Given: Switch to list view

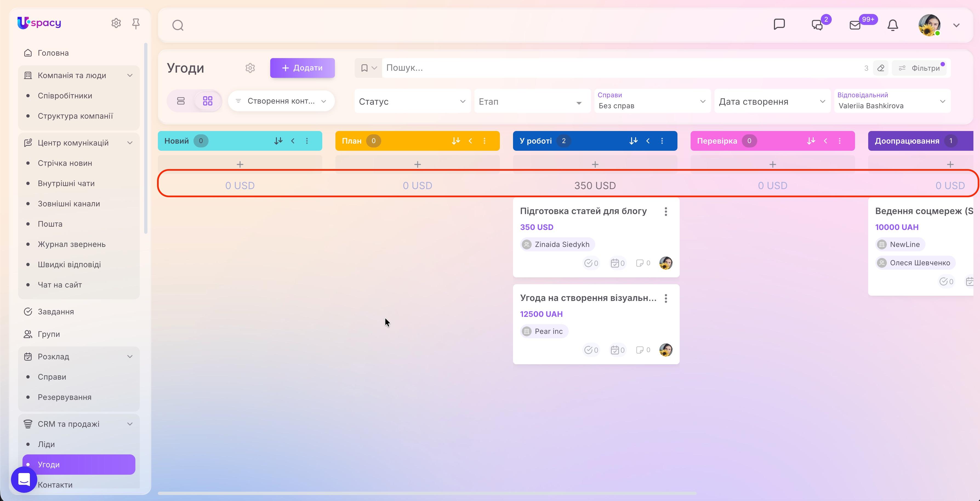Looking at the screenshot, I should click(181, 101).
